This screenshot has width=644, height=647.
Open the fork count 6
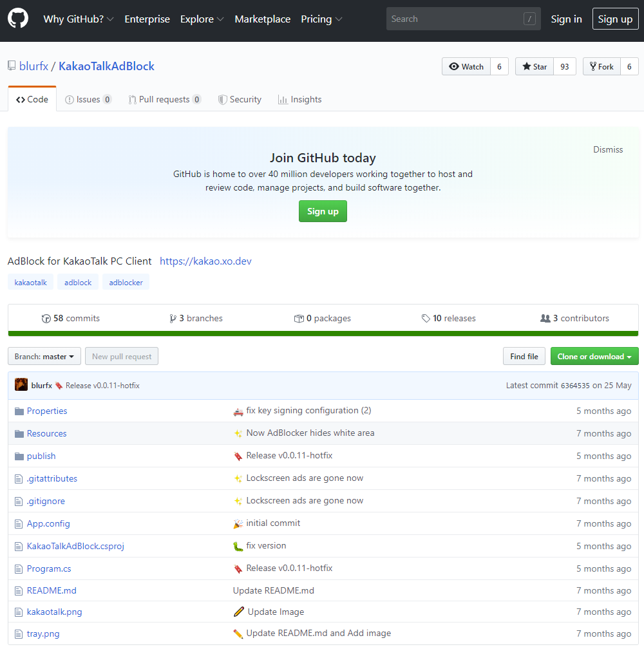click(x=629, y=66)
